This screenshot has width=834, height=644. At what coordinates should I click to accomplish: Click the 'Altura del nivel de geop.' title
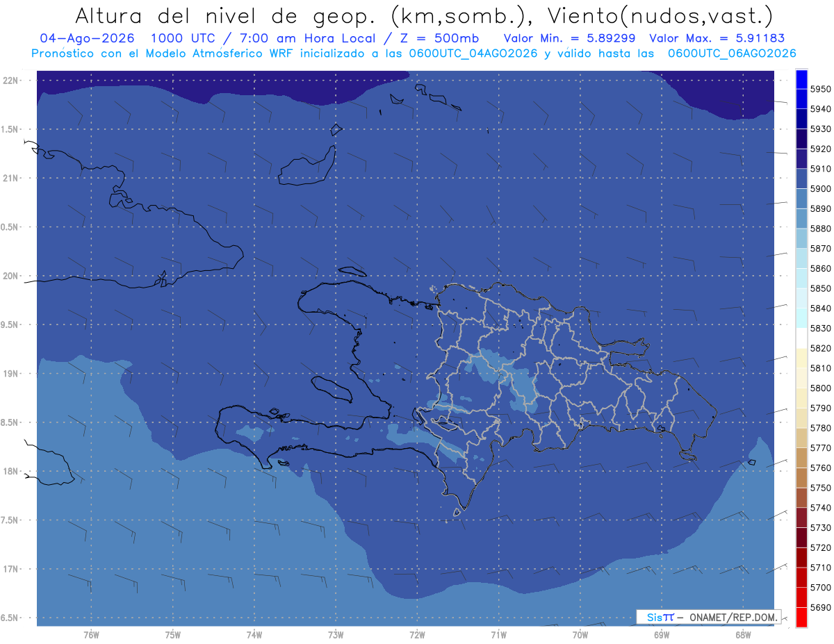[224, 15]
